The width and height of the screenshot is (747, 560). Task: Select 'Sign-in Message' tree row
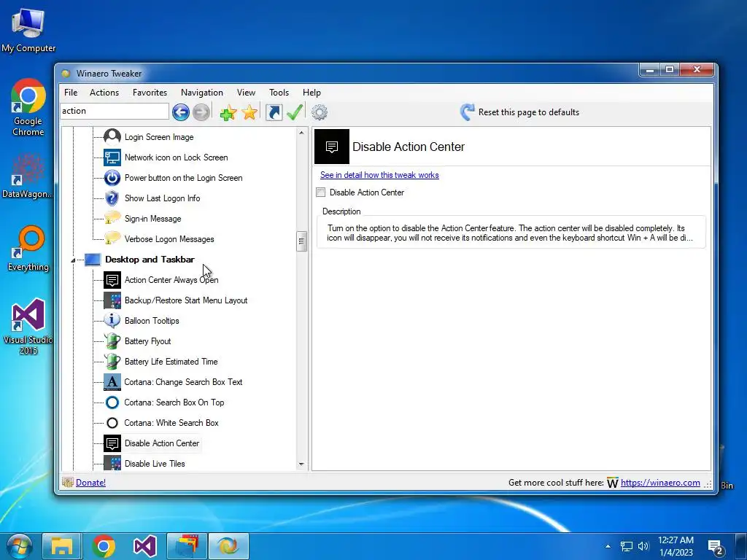pyautogui.click(x=152, y=219)
